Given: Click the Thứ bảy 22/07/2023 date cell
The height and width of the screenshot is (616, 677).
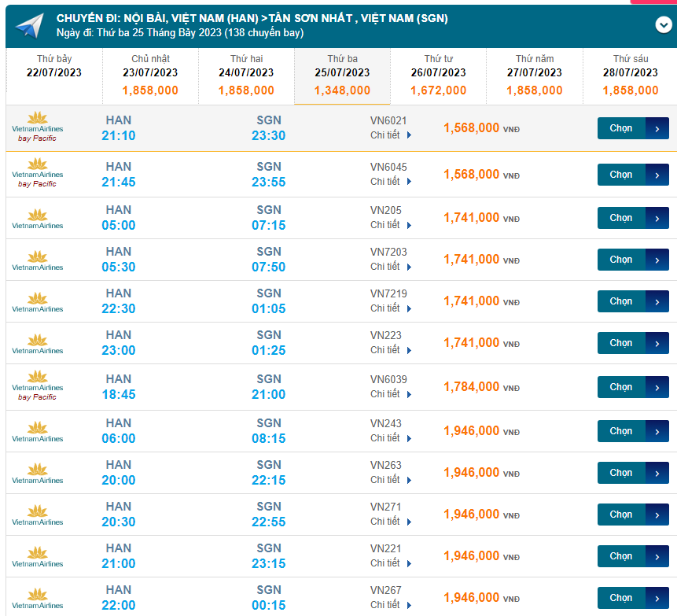Looking at the screenshot, I should click(53, 67).
